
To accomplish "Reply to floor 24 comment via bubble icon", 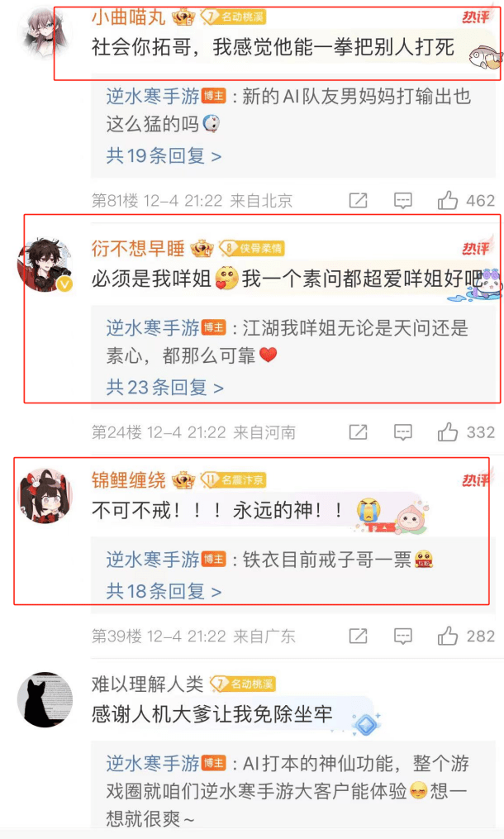I will [403, 432].
